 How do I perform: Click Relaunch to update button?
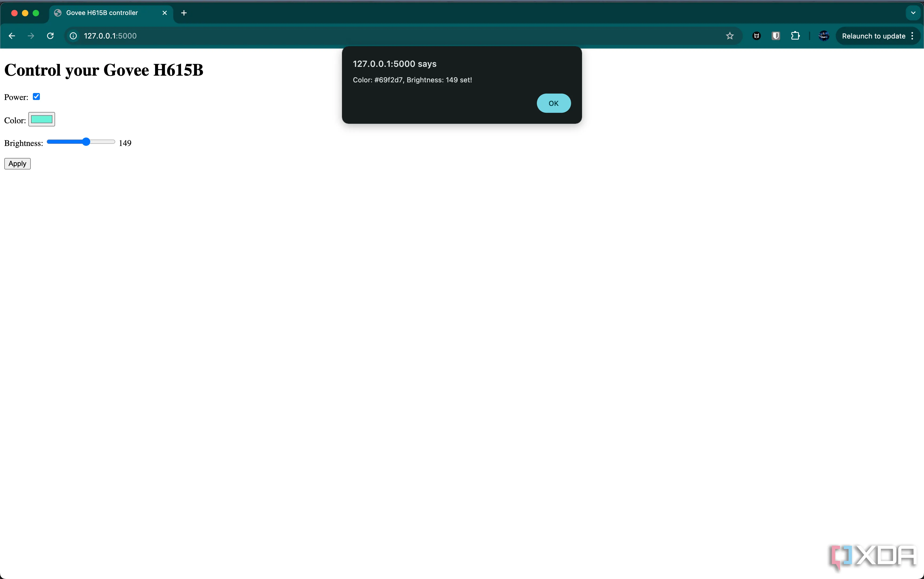pyautogui.click(x=873, y=36)
